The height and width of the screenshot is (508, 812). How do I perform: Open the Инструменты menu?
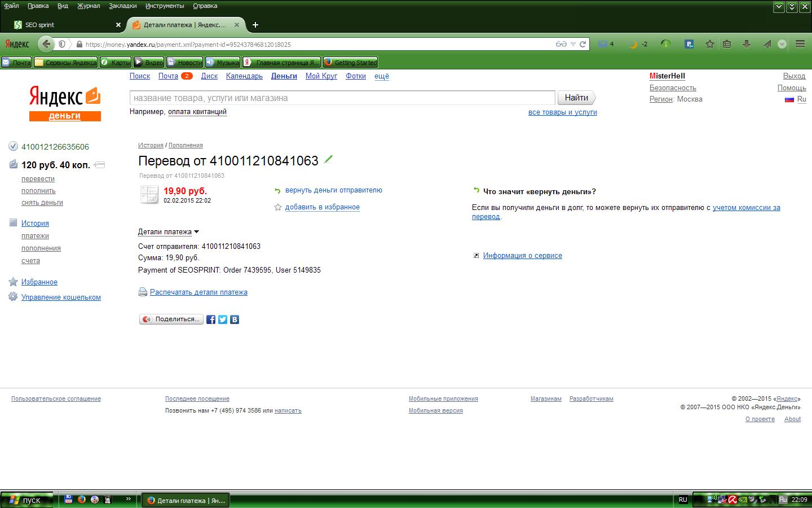pyautogui.click(x=165, y=6)
